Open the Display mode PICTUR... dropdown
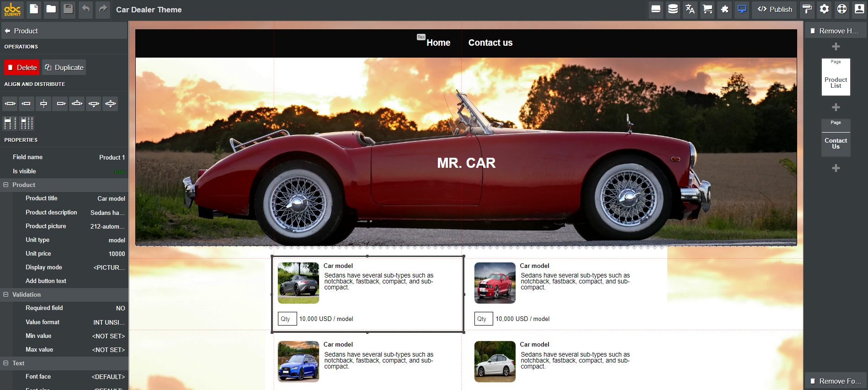 109,267
